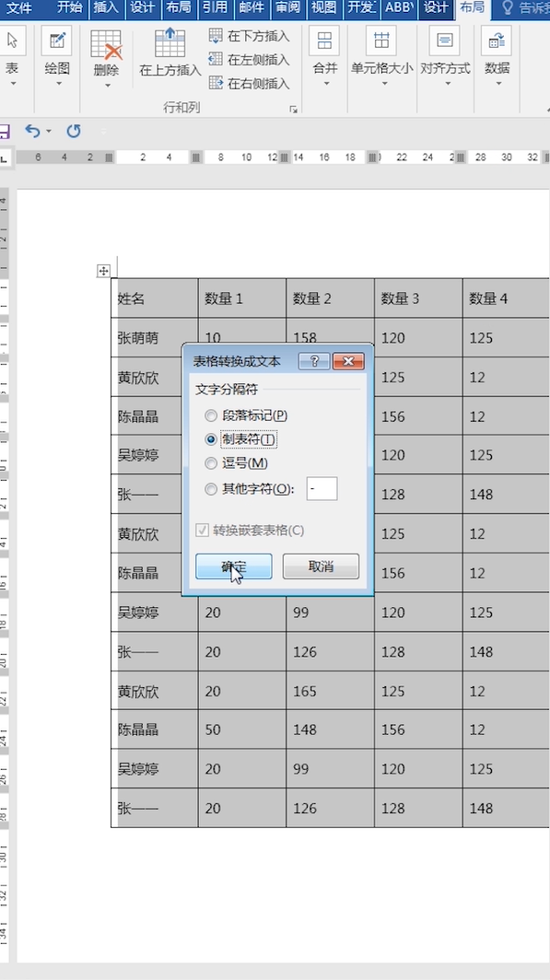Expand the Alignment (对齐方式) dropdown arrow

pyautogui.click(x=446, y=84)
